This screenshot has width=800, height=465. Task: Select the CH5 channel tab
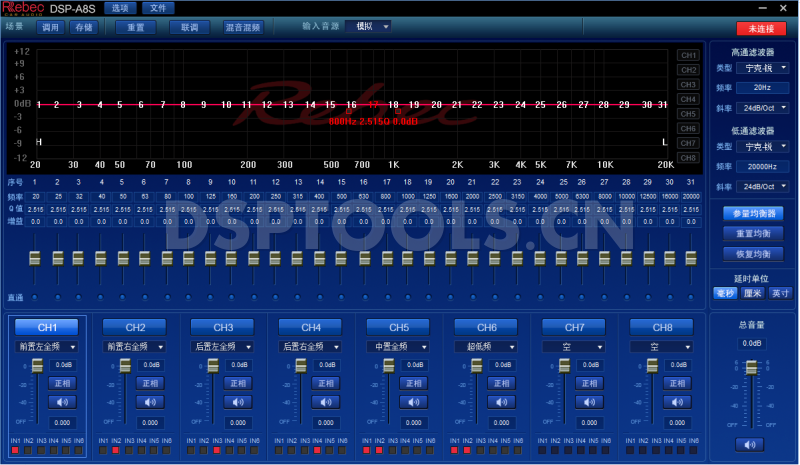tap(398, 327)
